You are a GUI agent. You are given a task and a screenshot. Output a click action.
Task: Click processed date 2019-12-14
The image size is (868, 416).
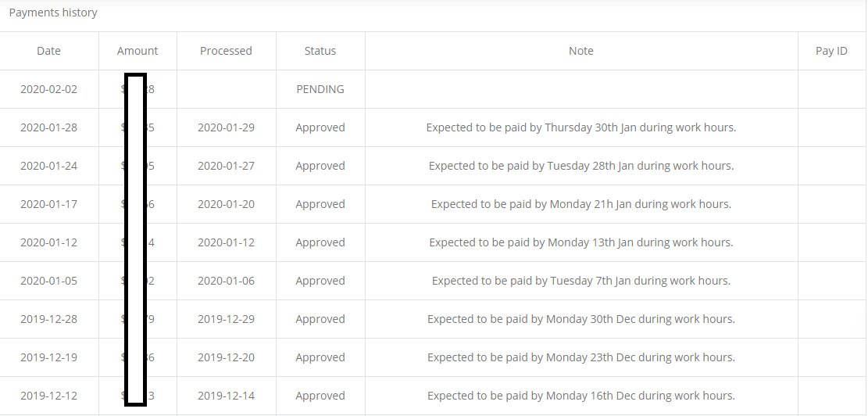226,396
